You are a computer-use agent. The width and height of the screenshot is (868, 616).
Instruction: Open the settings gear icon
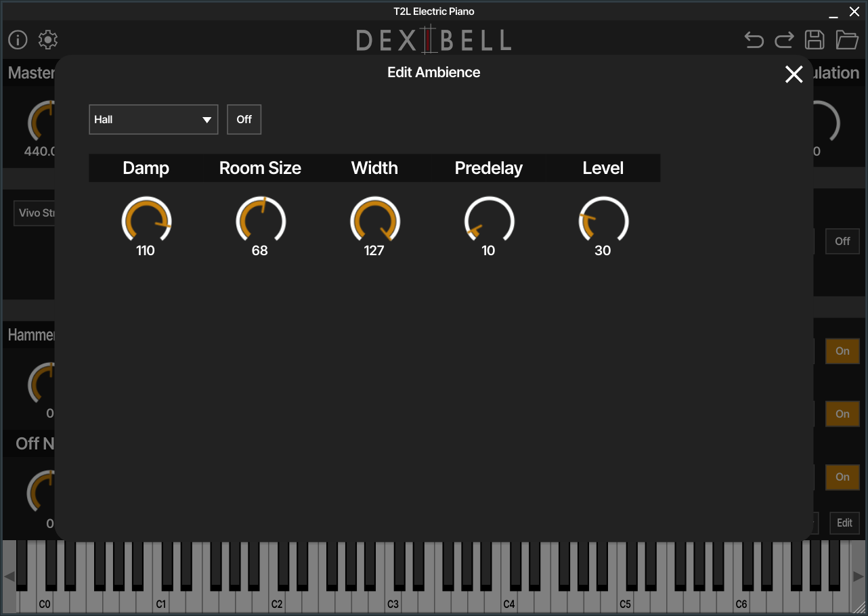[x=48, y=40]
